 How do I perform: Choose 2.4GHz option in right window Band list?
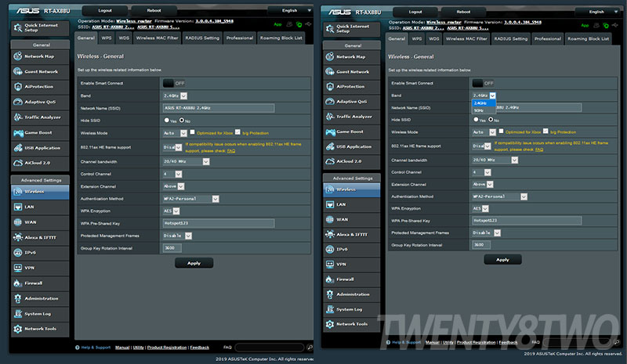click(484, 103)
